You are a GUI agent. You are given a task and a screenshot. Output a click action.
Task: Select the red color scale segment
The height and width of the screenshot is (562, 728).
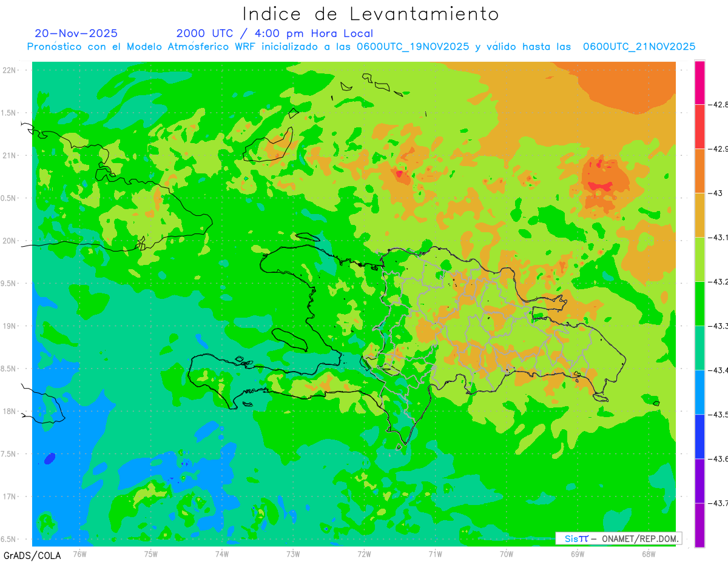click(x=699, y=127)
